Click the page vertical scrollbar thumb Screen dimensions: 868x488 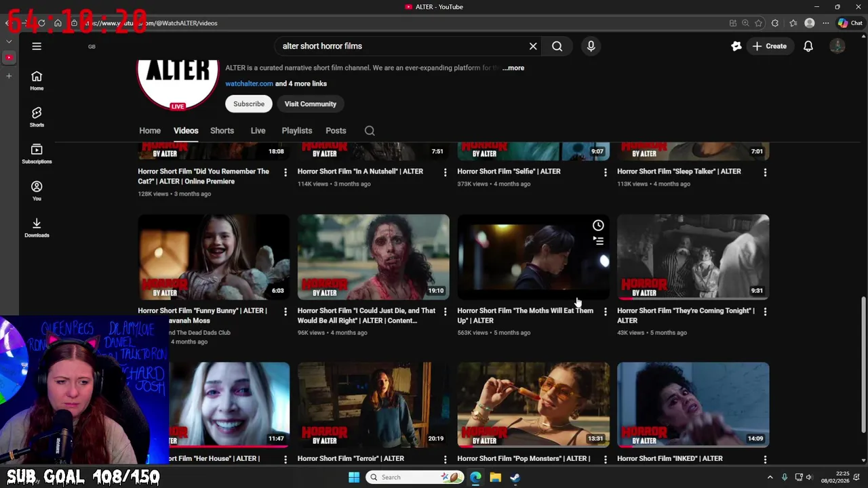[863, 365]
